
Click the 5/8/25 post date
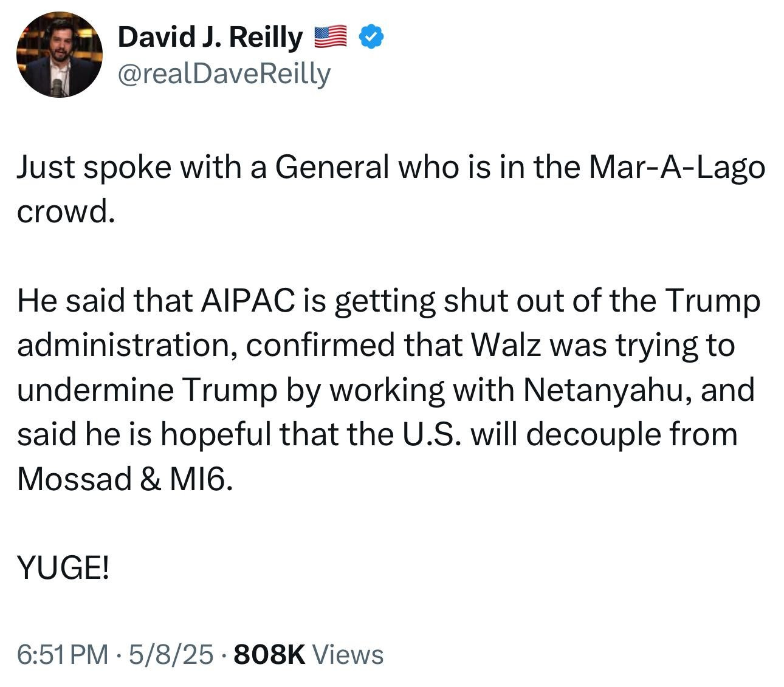point(171,654)
